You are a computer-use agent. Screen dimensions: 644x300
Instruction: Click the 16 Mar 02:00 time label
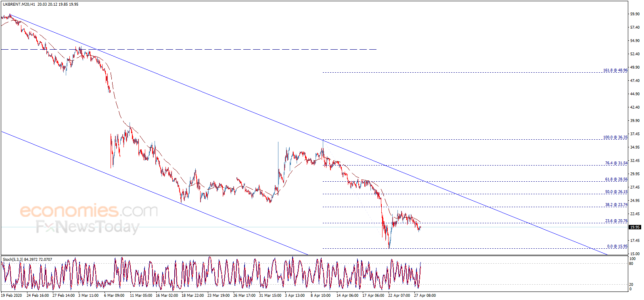[167, 296]
